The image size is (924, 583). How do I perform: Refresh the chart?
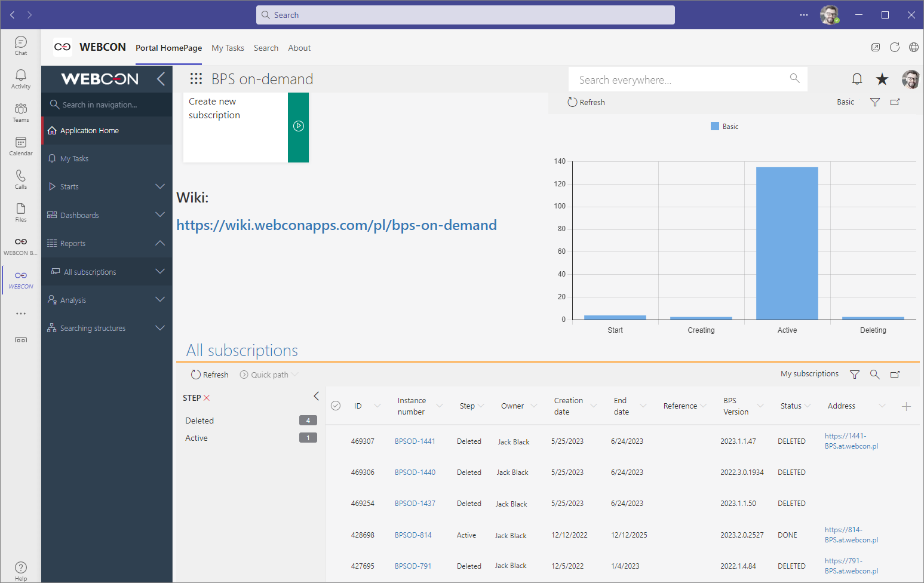click(x=586, y=102)
